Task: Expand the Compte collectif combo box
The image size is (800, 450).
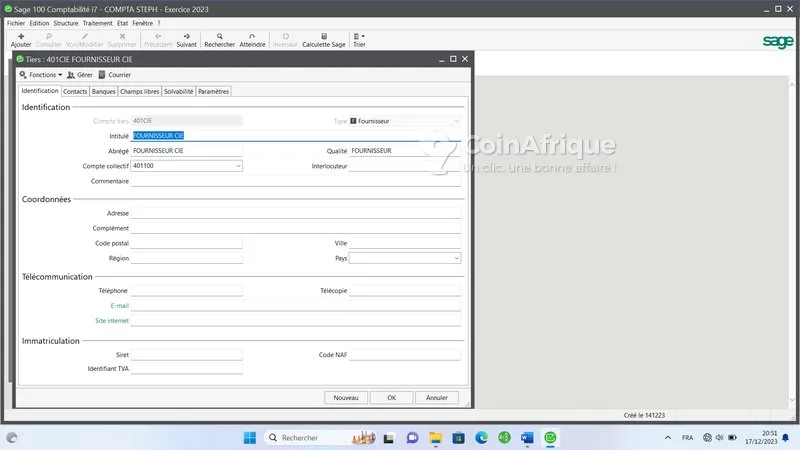Action: 237,166
